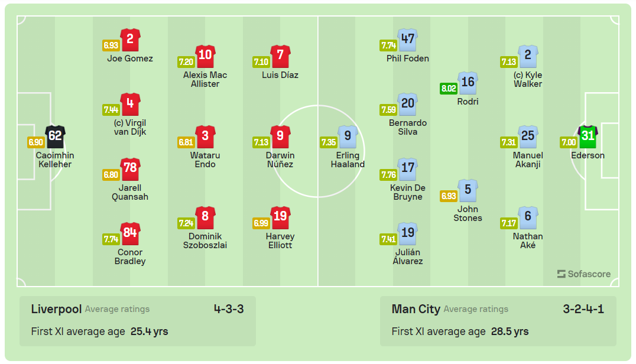Click Joe Gomez's number 2 jersey
This screenshot has height=364, width=636.
point(130,40)
